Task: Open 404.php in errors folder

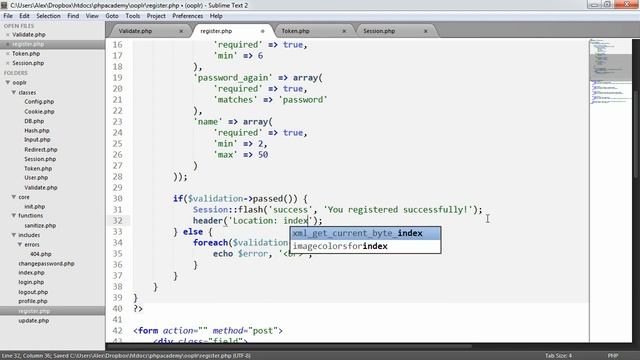Action: [x=41, y=254]
